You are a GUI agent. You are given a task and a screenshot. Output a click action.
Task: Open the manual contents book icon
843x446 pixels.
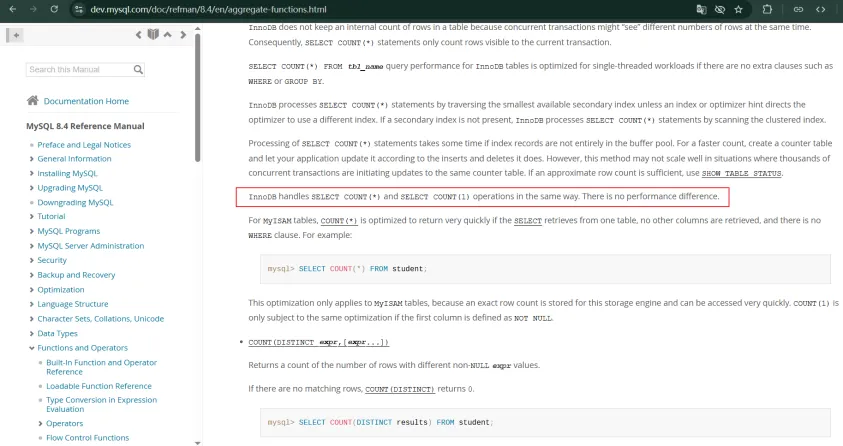(x=152, y=35)
